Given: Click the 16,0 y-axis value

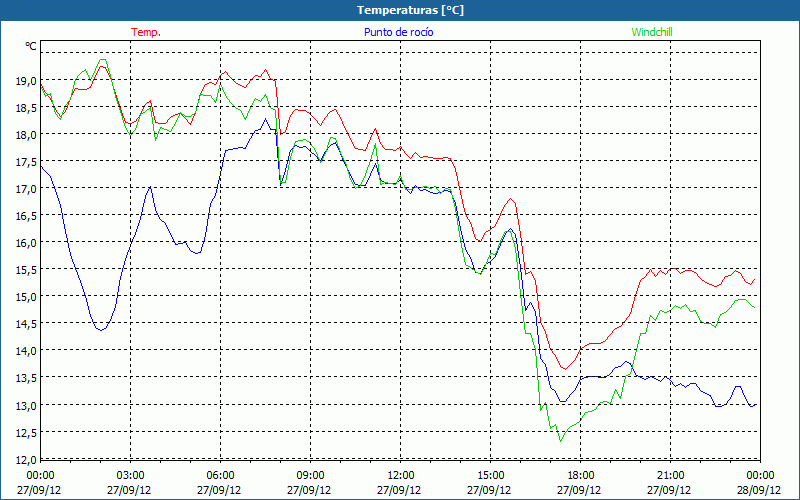Looking at the screenshot, I should tap(26, 242).
